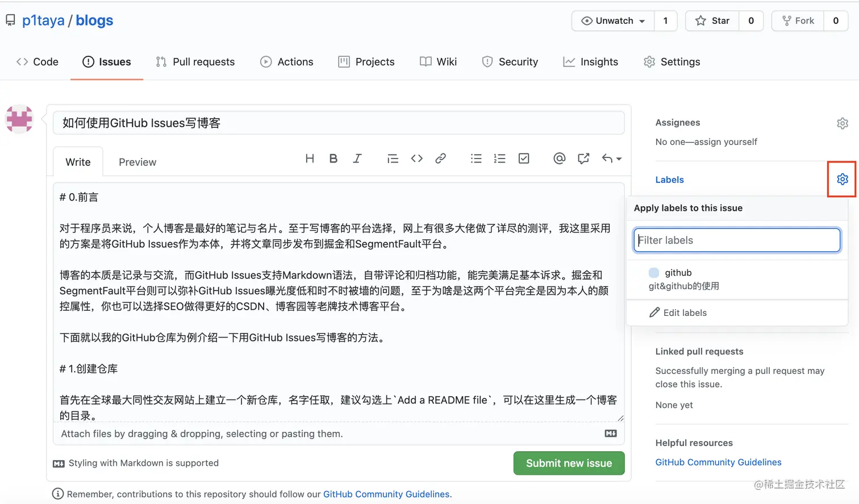This screenshot has height=504, width=859.
Task: Switch to the Write tab
Action: pyautogui.click(x=78, y=162)
